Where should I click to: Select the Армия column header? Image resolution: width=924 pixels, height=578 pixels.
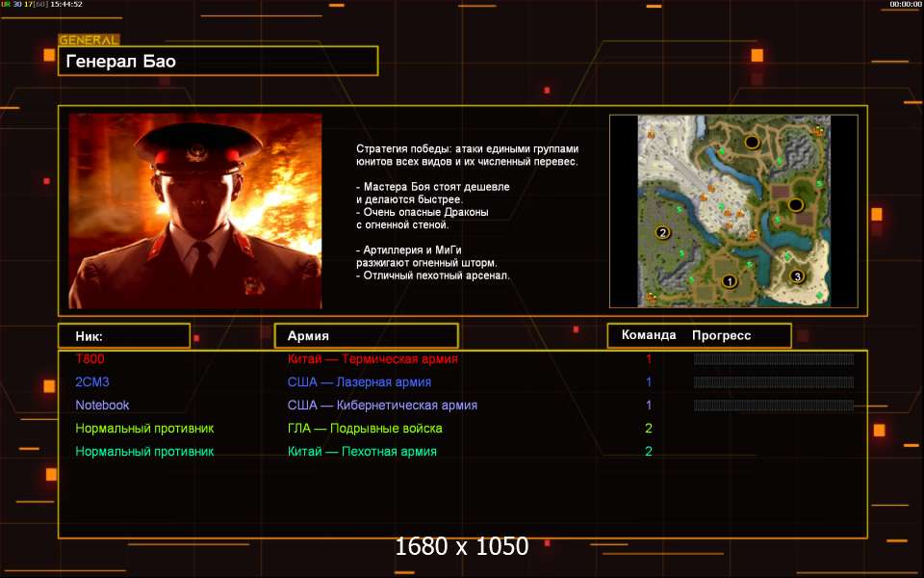pyautogui.click(x=366, y=335)
